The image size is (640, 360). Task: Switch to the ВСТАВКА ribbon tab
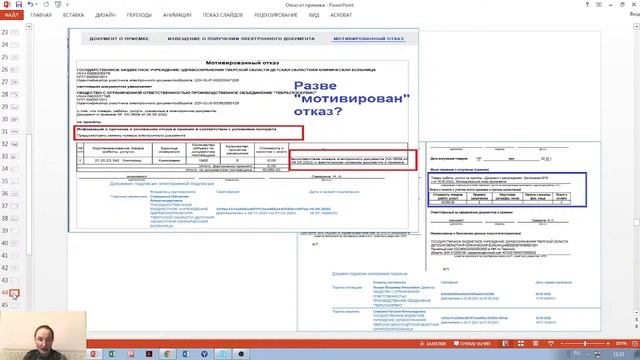coord(73,15)
